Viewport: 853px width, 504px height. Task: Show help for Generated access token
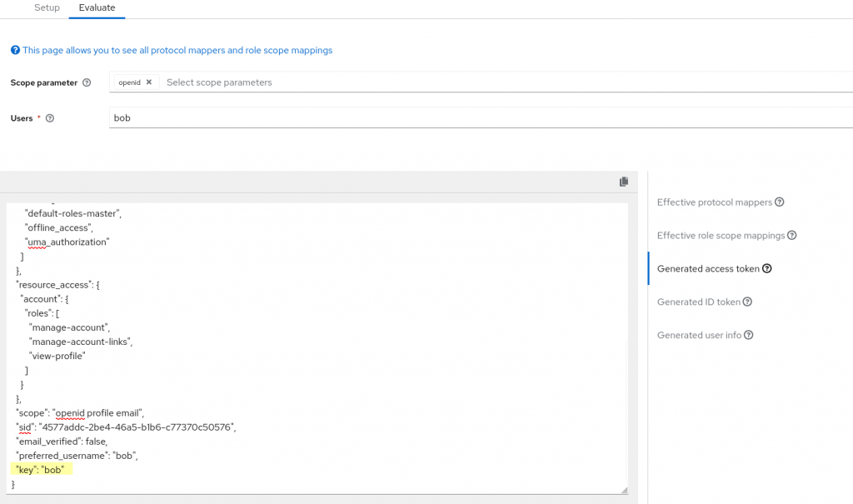click(767, 268)
